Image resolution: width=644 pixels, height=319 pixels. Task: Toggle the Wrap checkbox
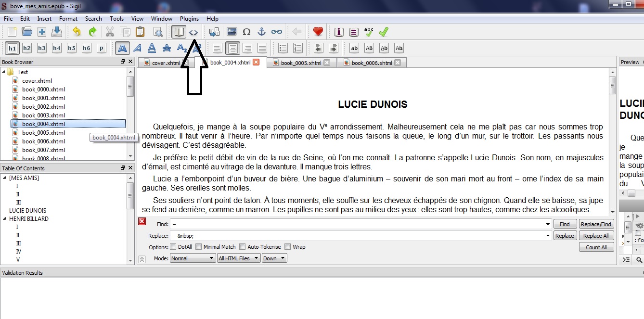click(287, 247)
